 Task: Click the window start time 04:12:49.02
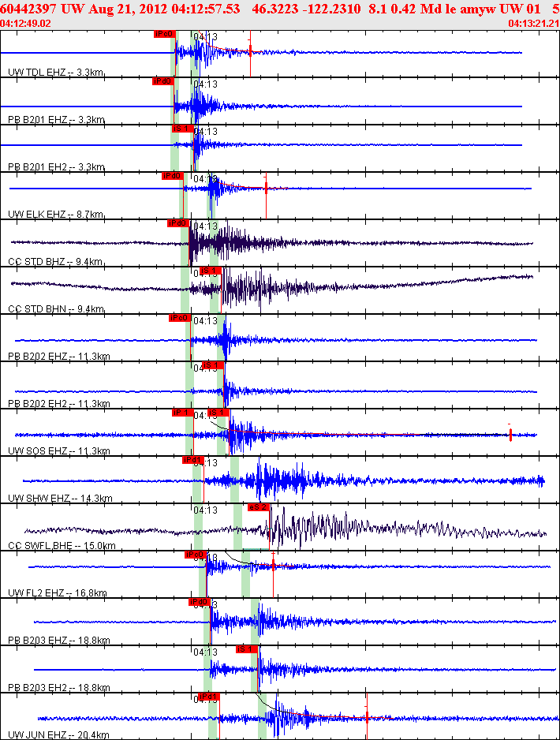click(25, 23)
